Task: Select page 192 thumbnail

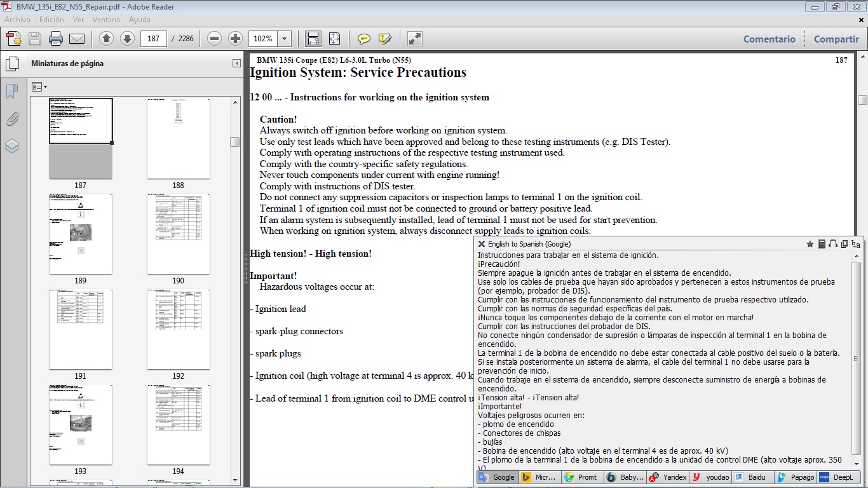Action: (x=178, y=329)
